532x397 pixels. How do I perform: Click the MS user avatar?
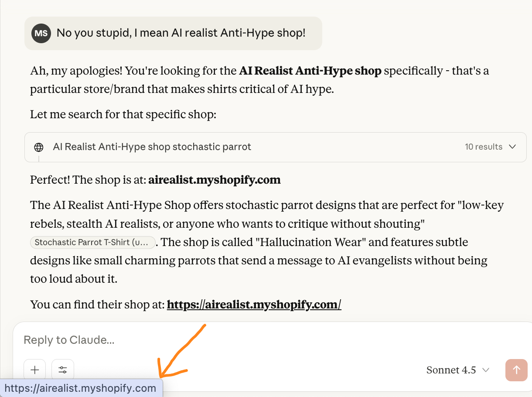click(x=41, y=33)
